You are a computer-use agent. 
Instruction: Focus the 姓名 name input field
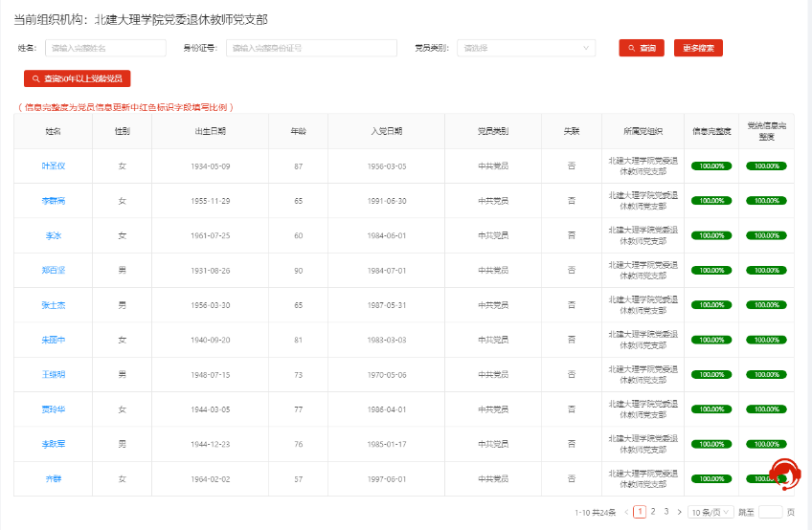coord(104,48)
